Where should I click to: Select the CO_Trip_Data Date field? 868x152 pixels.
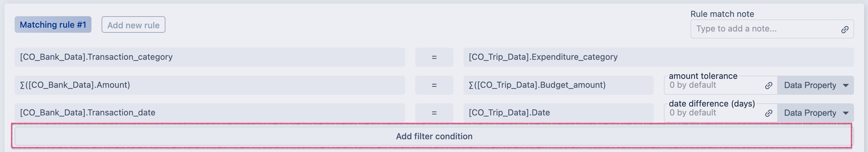[558, 113]
